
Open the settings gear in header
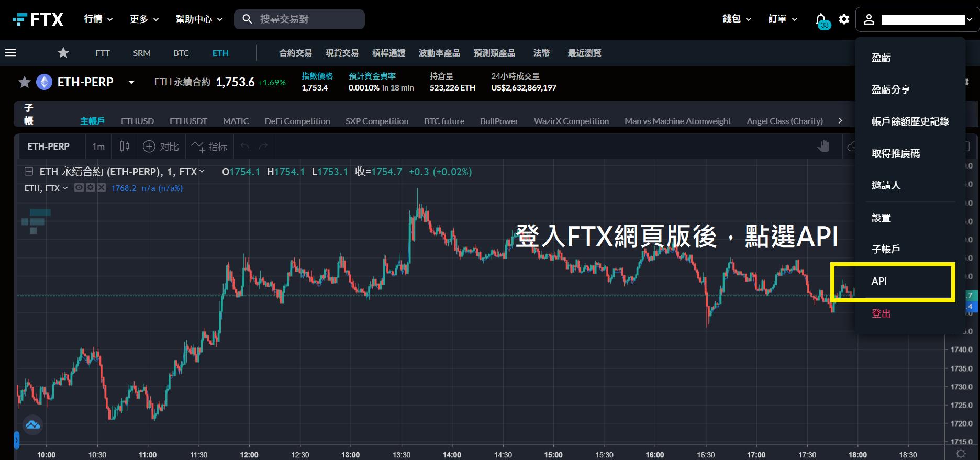pyautogui.click(x=844, y=19)
